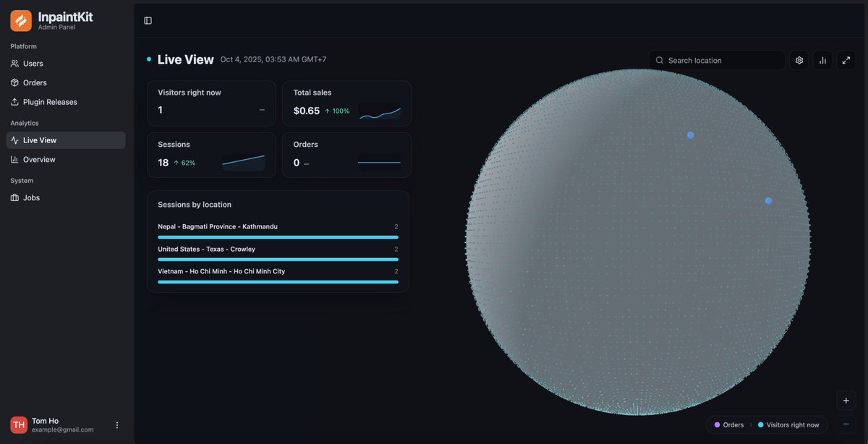Click the Plugin Releases upload icon

[14, 102]
